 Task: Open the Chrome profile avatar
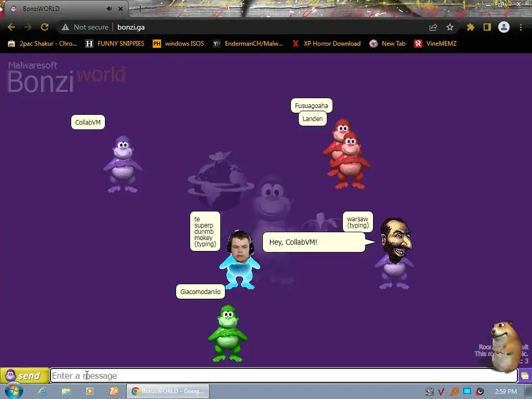[504, 27]
